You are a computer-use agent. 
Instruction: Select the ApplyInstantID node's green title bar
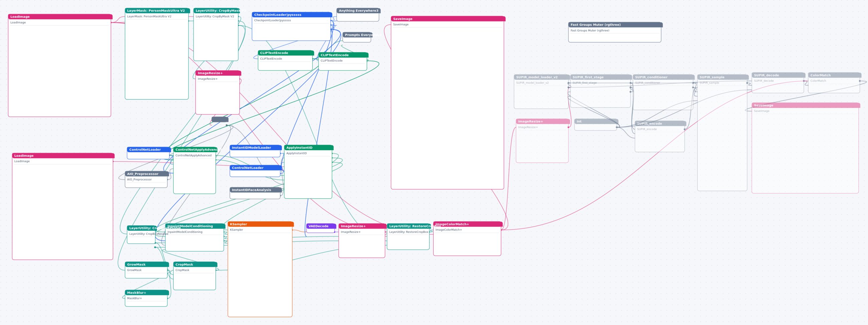309,147
